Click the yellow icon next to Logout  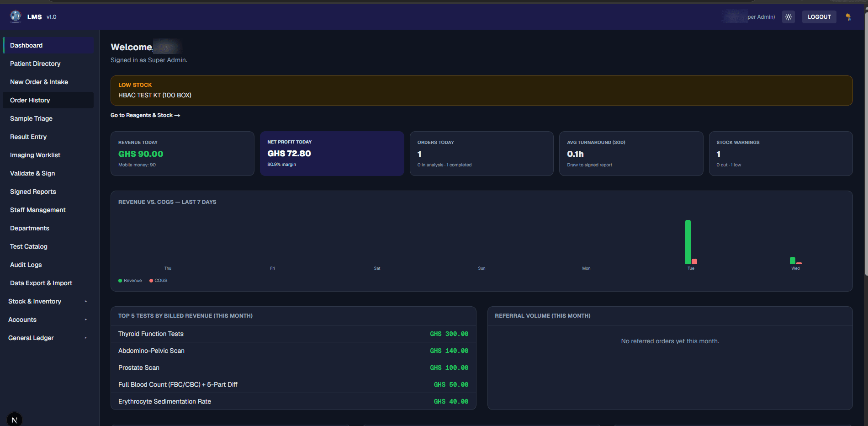click(848, 17)
